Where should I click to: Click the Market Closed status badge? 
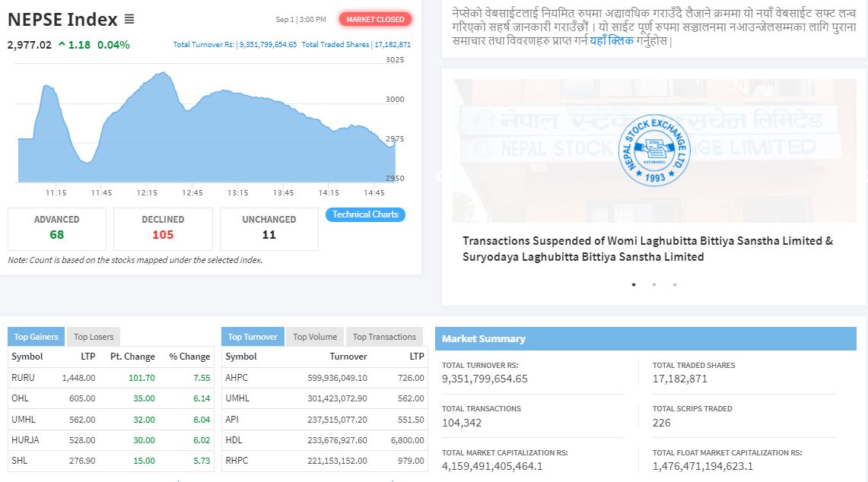(375, 19)
